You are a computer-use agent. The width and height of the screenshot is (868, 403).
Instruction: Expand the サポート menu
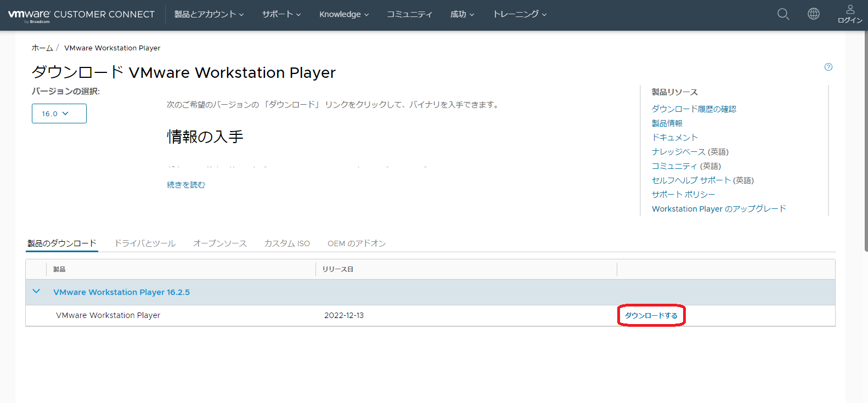tap(281, 14)
